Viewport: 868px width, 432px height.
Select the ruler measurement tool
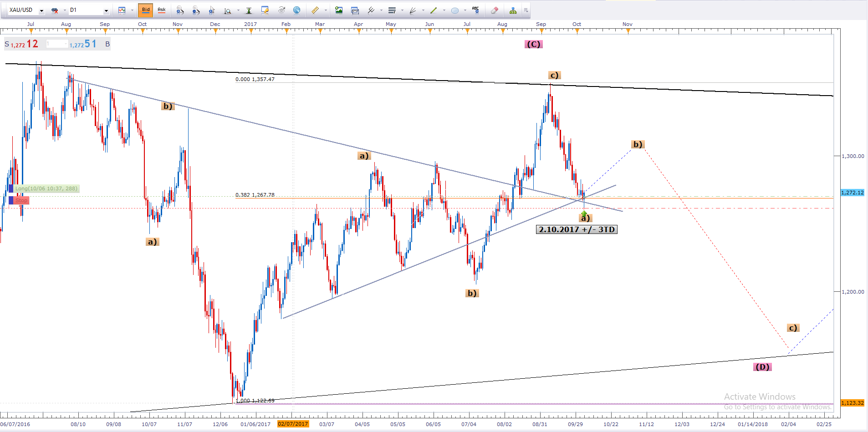[x=315, y=10]
